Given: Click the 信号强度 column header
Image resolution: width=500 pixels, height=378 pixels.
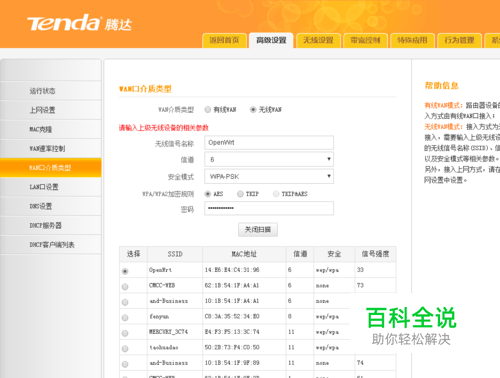Looking at the screenshot, I should [x=375, y=254].
